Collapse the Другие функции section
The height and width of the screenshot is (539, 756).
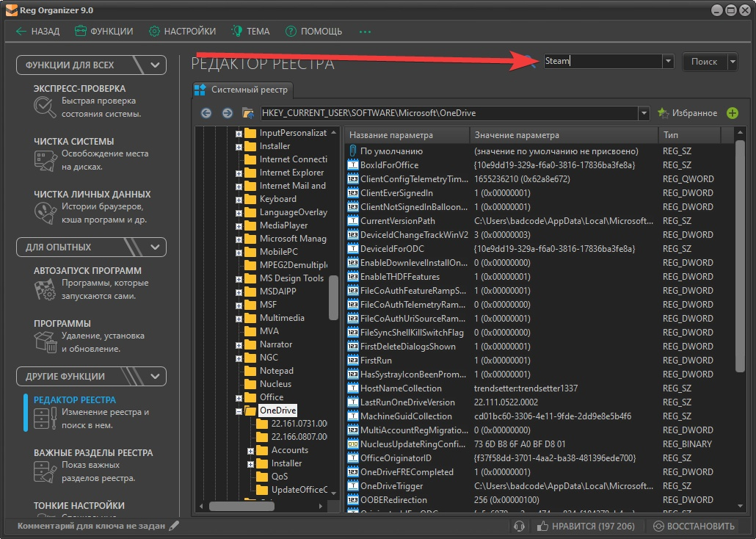[x=155, y=377]
